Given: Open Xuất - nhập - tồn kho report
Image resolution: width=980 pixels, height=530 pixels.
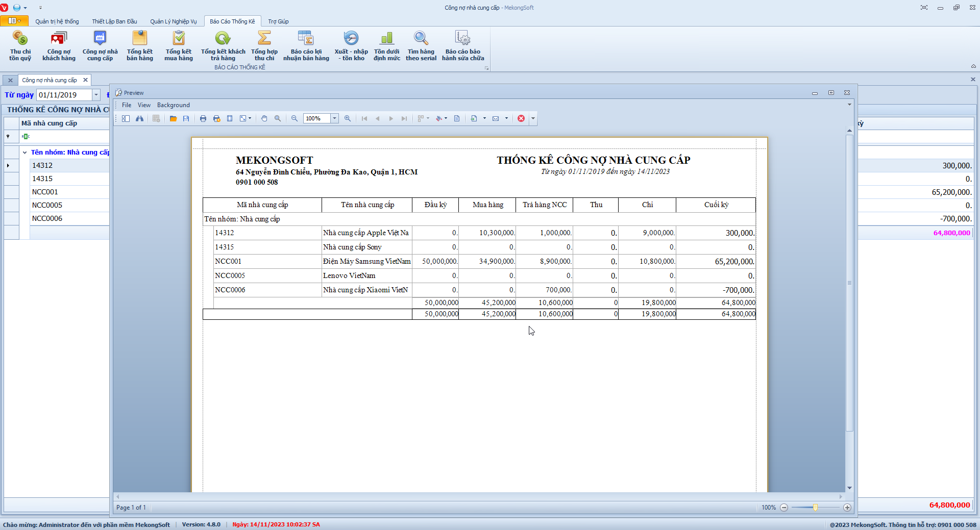Looking at the screenshot, I should click(351, 45).
